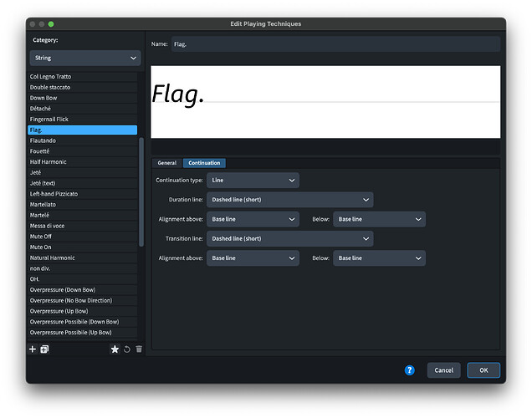Select Fouetté technique

point(83,151)
